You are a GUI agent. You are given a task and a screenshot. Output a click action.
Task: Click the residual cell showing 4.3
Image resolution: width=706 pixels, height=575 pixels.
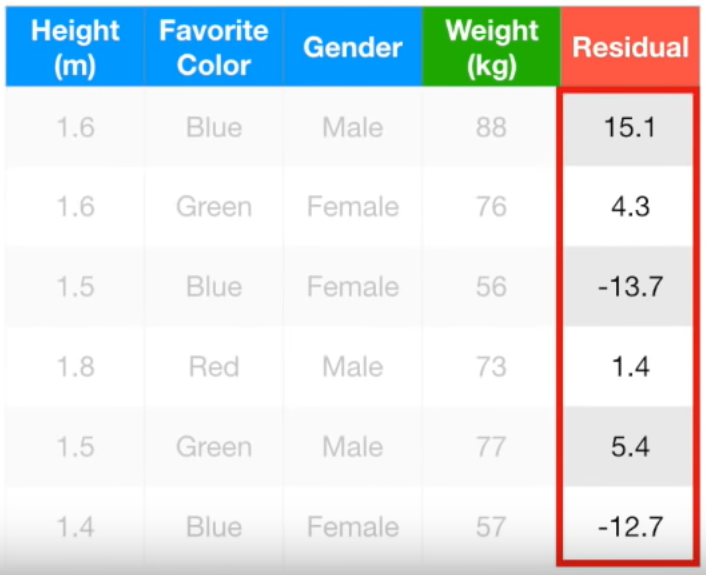(629, 206)
